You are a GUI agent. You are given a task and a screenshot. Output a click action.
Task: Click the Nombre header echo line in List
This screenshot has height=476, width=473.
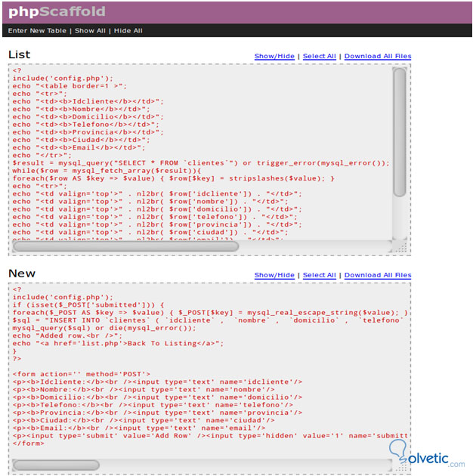coord(81,109)
